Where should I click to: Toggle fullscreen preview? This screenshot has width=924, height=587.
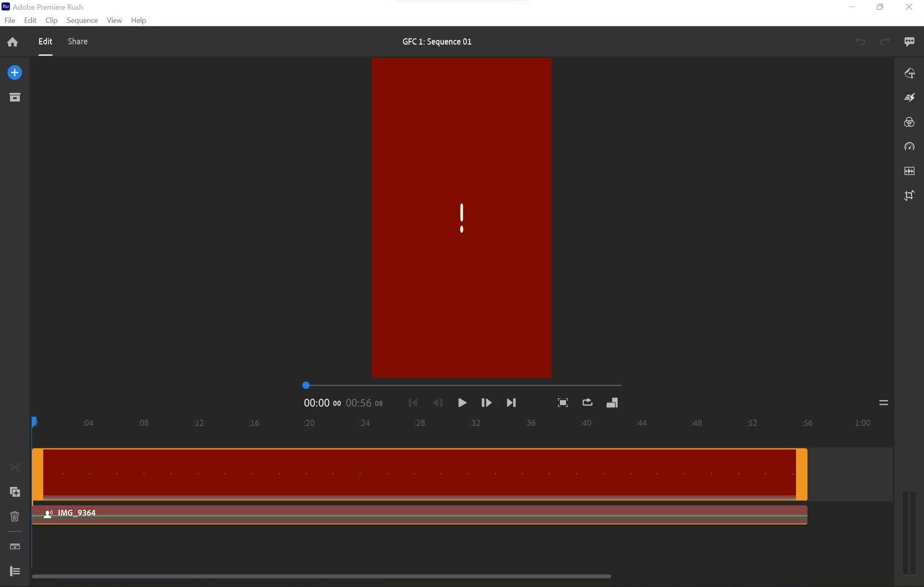pos(563,403)
